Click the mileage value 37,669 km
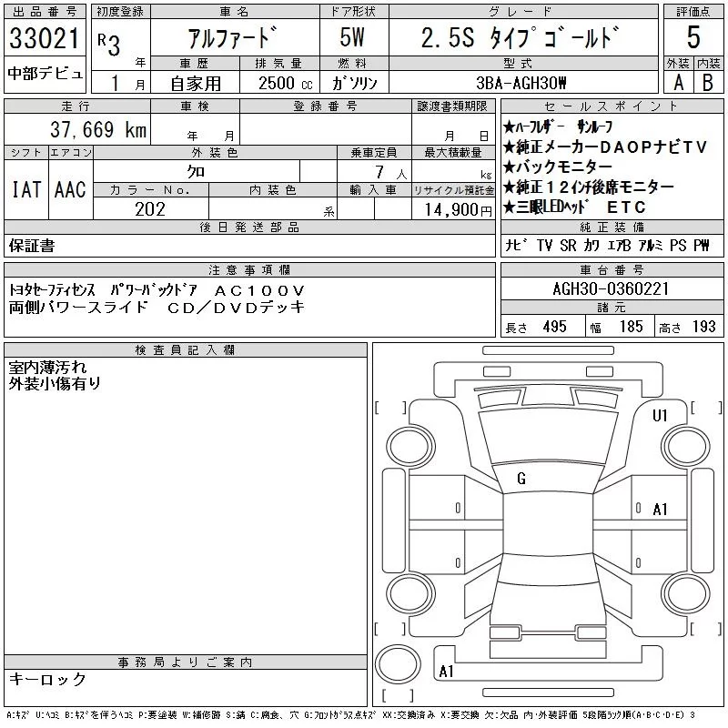Screen dimensions: 728x728 (98, 129)
